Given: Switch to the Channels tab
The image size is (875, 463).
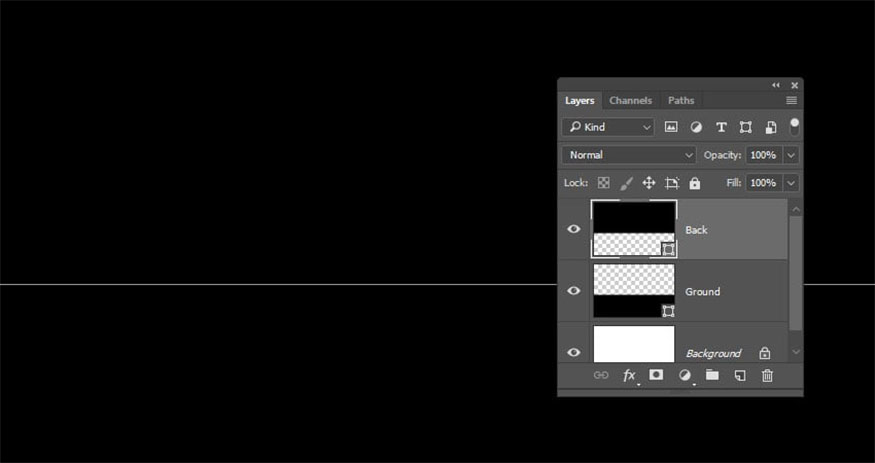Looking at the screenshot, I should (631, 100).
